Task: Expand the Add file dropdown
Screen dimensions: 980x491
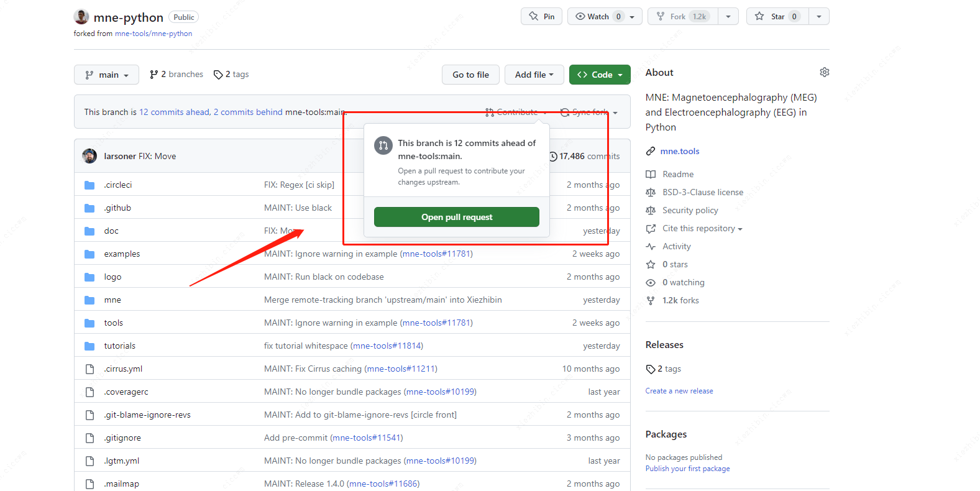Action: (x=534, y=75)
